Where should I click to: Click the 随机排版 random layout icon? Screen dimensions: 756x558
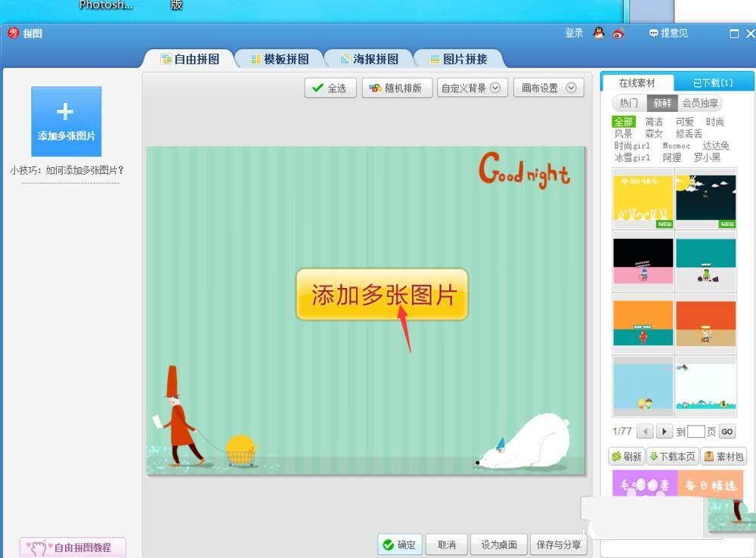pyautogui.click(x=376, y=88)
